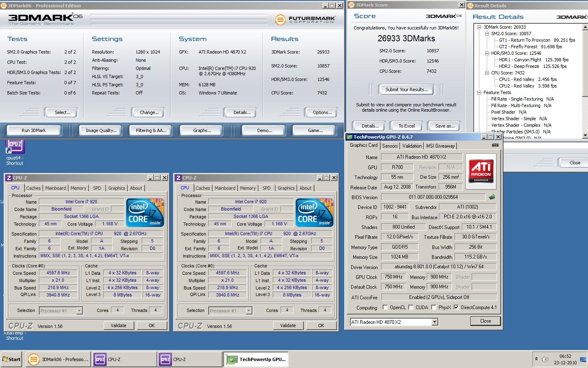Click the Futuremark Corporation logo
Image resolution: width=588 pixels, height=368 pixels.
coord(305,20)
